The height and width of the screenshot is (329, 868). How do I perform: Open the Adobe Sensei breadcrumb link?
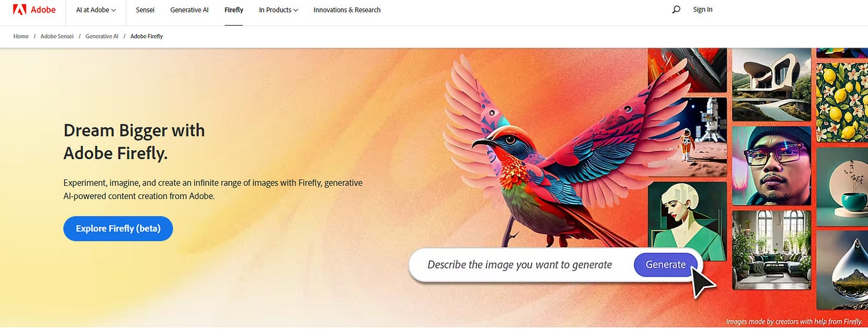pyautogui.click(x=57, y=36)
